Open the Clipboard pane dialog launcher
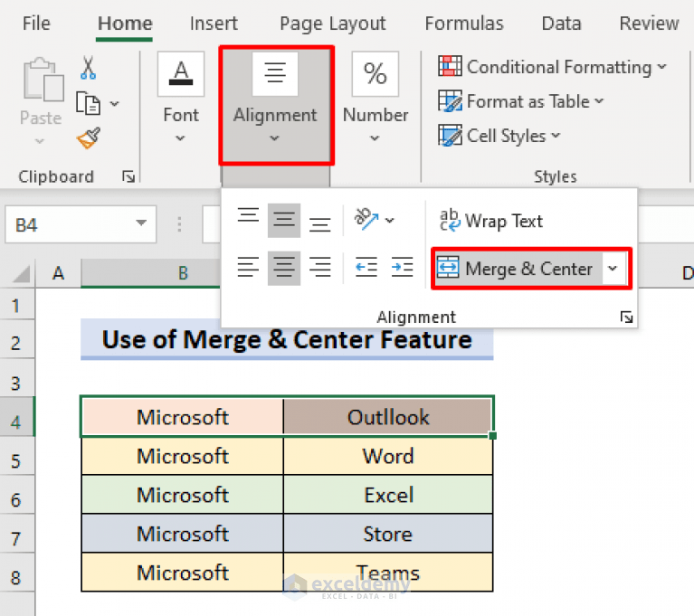Screen dimensions: 694x616 pyautogui.click(x=128, y=176)
